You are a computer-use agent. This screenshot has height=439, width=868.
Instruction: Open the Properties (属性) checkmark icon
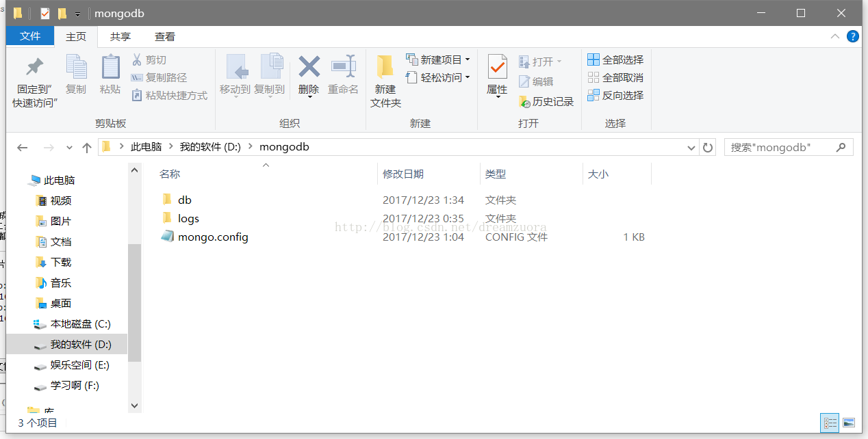tap(497, 67)
